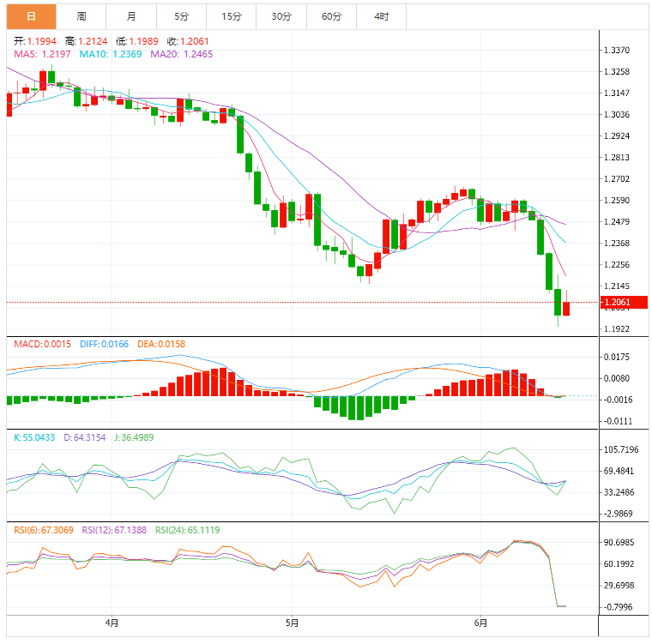Image resolution: width=652 pixels, height=644 pixels.
Task: Click the RSI(6):67.3069 label
Action: click(44, 531)
